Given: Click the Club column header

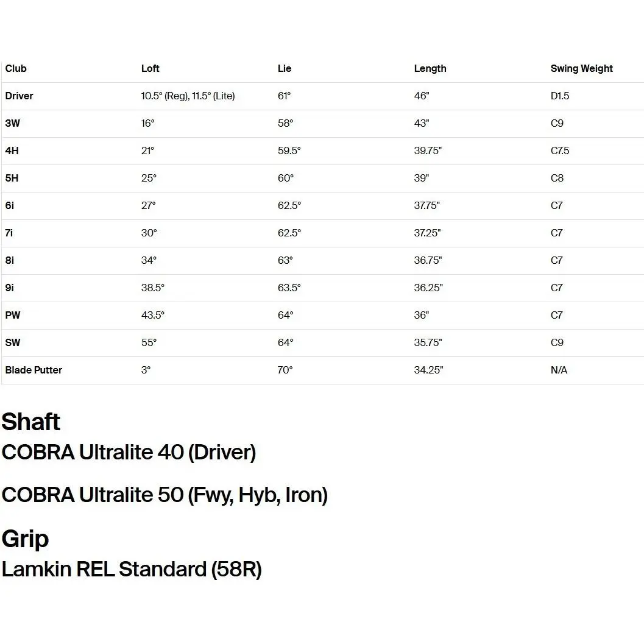Looking at the screenshot, I should 16,69.
